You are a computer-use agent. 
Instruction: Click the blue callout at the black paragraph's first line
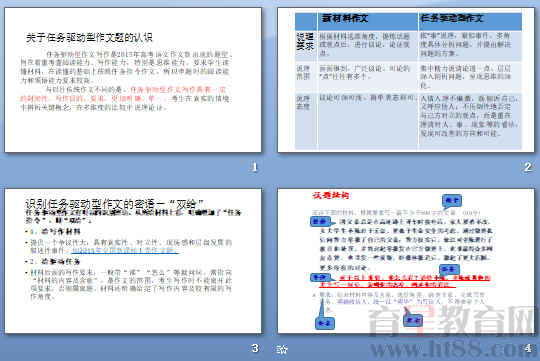[320, 221]
